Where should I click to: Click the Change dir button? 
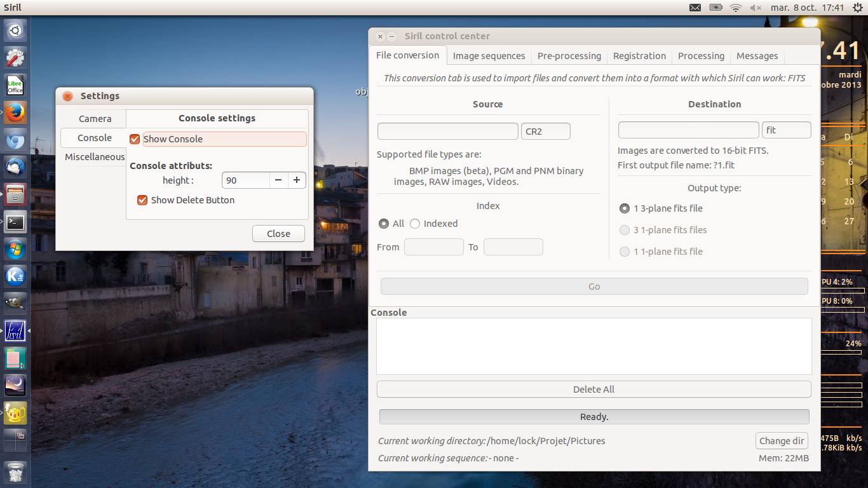tap(782, 441)
